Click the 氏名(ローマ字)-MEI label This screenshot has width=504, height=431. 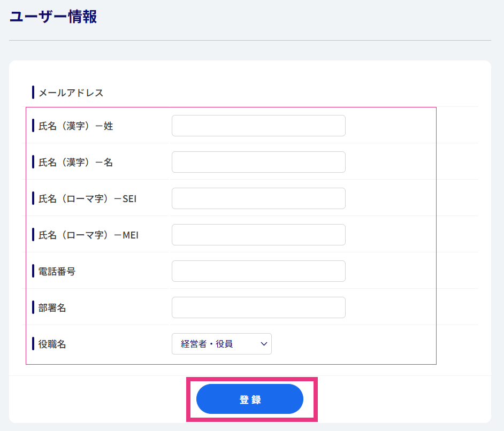tap(88, 235)
